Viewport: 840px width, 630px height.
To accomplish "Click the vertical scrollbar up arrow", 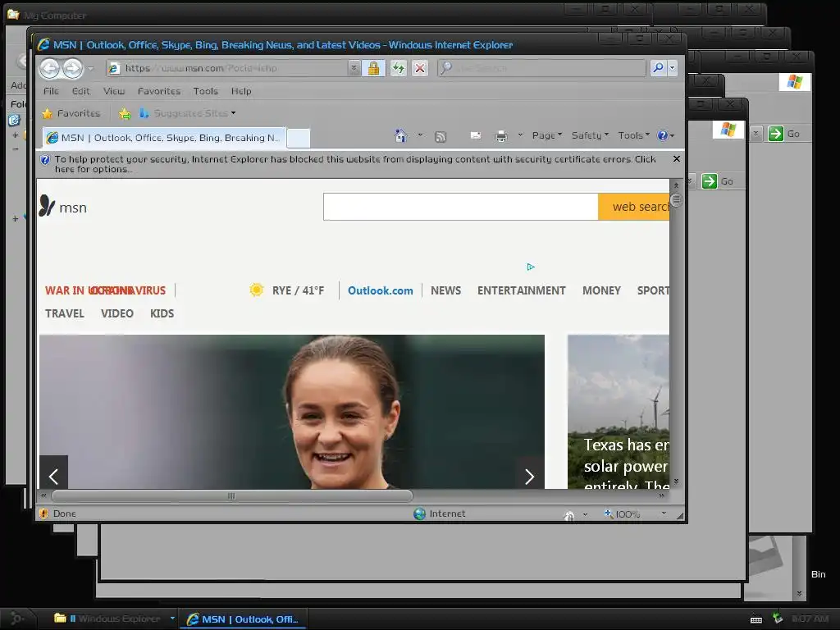I will [676, 185].
